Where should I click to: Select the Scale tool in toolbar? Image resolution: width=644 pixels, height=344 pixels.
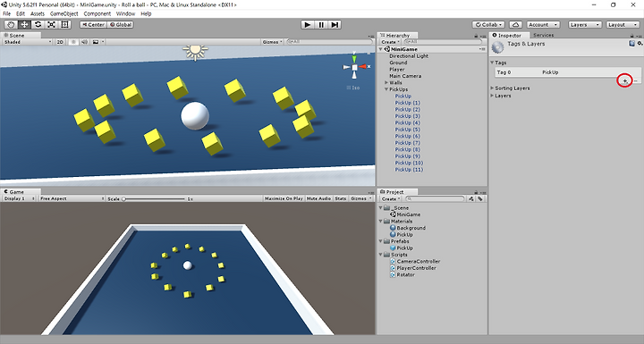(x=51, y=25)
